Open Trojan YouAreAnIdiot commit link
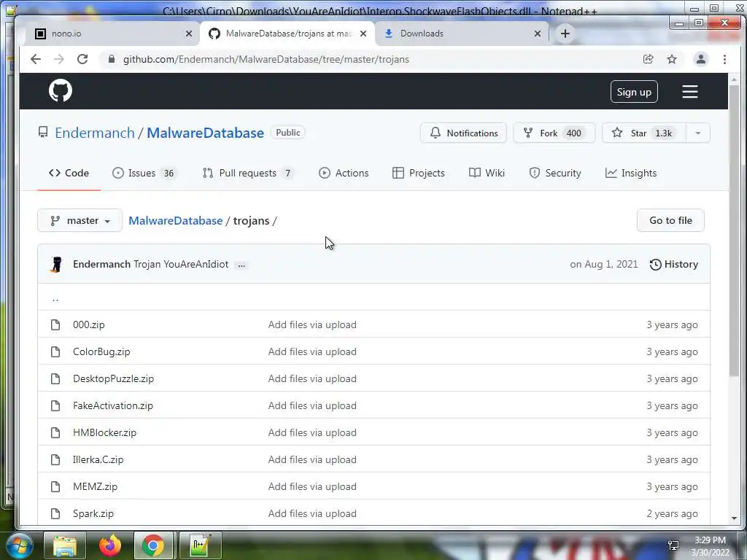The width and height of the screenshot is (747, 560). pyautogui.click(x=181, y=264)
